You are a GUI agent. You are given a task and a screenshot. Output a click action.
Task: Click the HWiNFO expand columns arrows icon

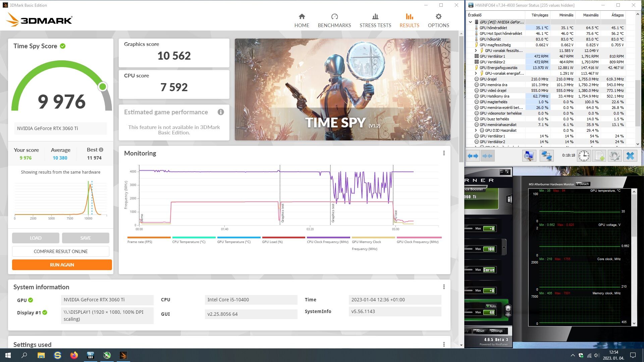click(473, 156)
